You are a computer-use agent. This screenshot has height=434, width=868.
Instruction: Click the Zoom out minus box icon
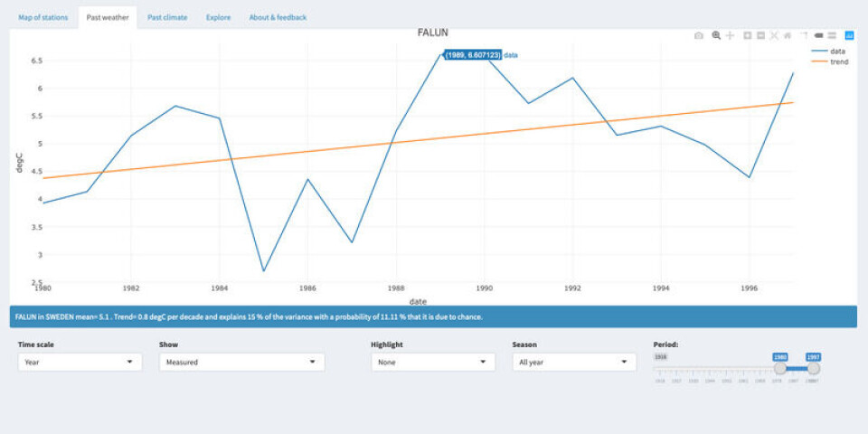761,35
